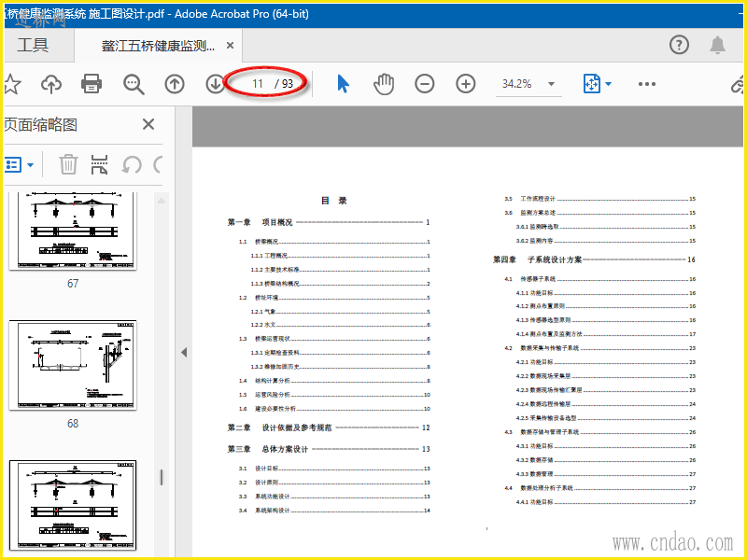Collapse the navigation pane with left arrow
Image resolution: width=747 pixels, height=560 pixels.
click(x=184, y=353)
